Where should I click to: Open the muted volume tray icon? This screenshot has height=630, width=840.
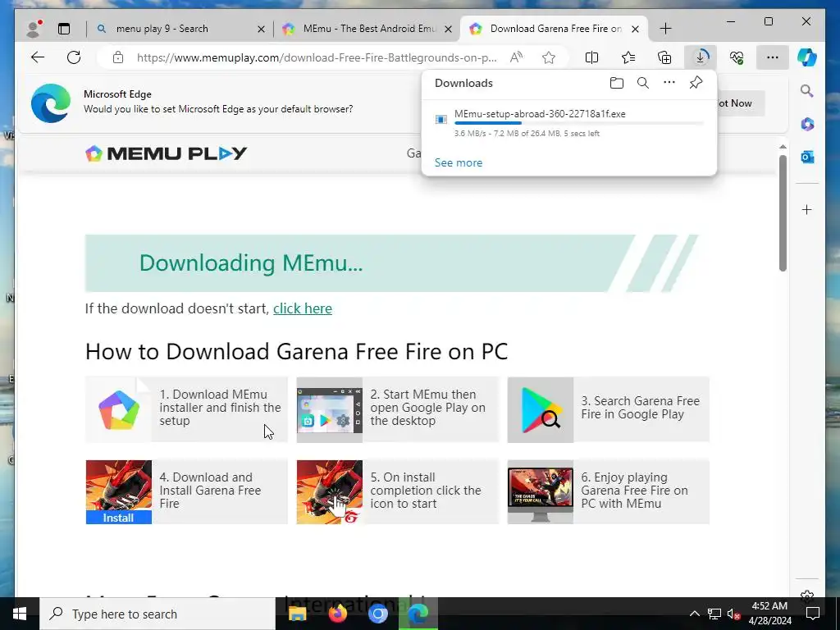click(733, 614)
